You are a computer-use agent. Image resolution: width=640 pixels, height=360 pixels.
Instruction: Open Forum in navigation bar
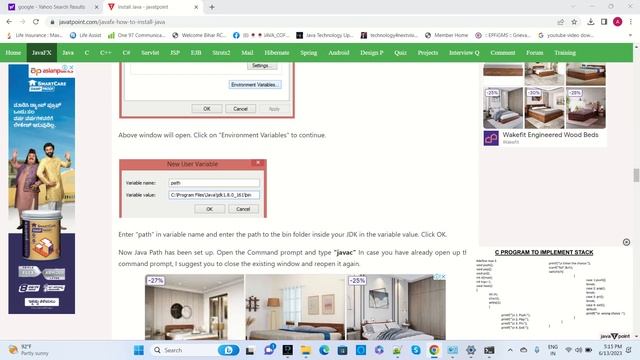534,53
